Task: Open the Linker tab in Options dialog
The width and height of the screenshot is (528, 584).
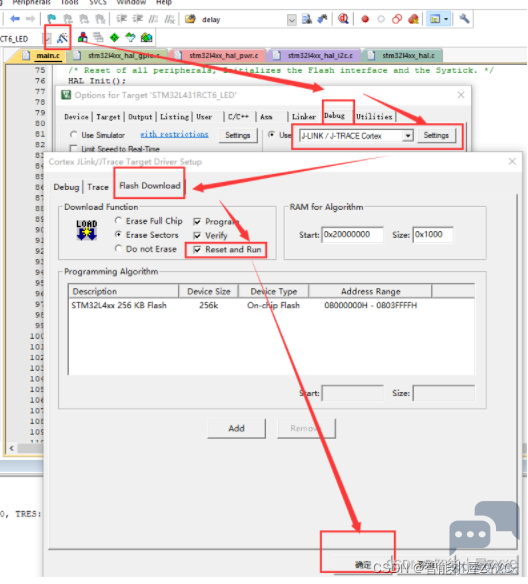Action: click(304, 117)
